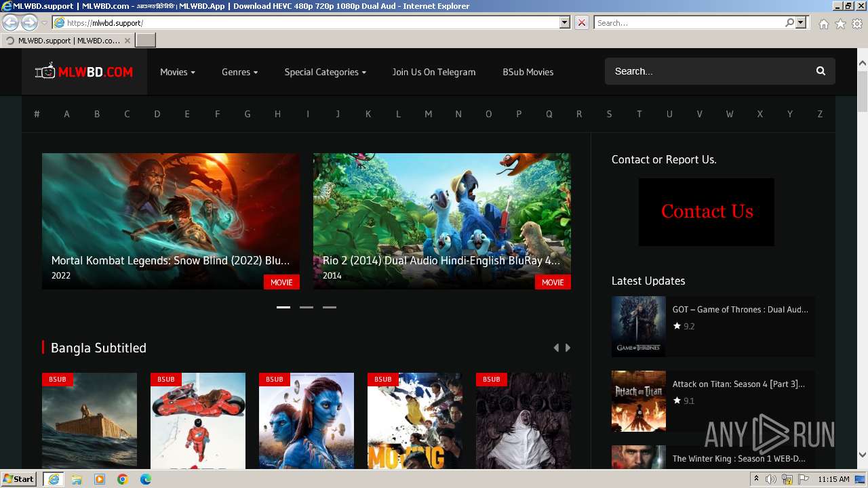
Task: Click the IE search box
Action: [x=689, y=22]
